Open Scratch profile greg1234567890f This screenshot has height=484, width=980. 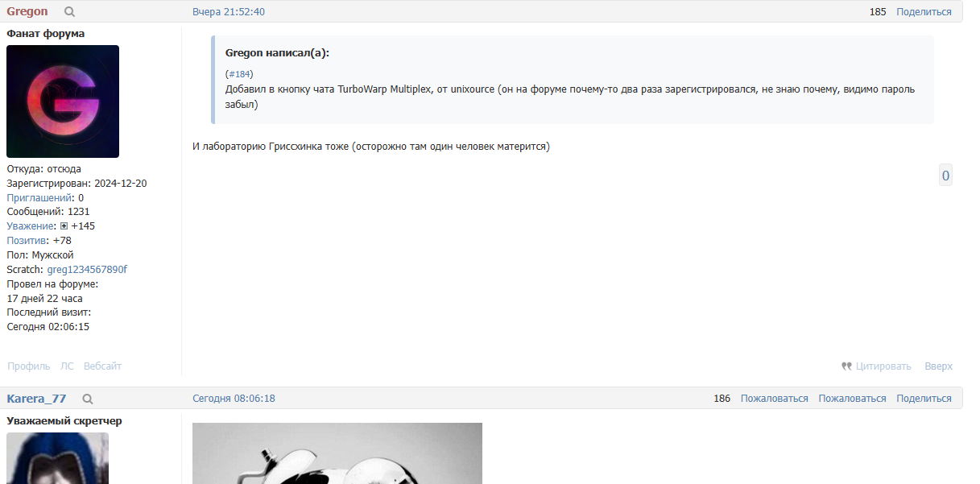pos(87,270)
